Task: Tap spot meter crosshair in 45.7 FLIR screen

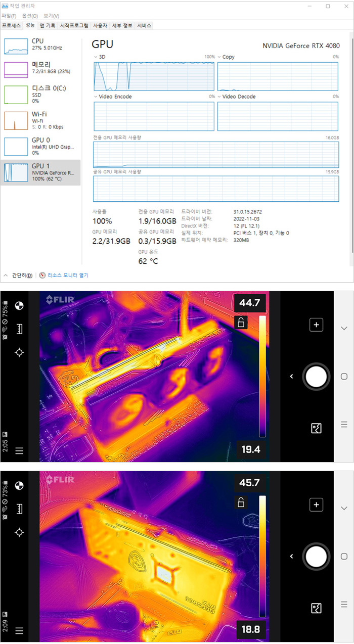Action: (x=19, y=532)
